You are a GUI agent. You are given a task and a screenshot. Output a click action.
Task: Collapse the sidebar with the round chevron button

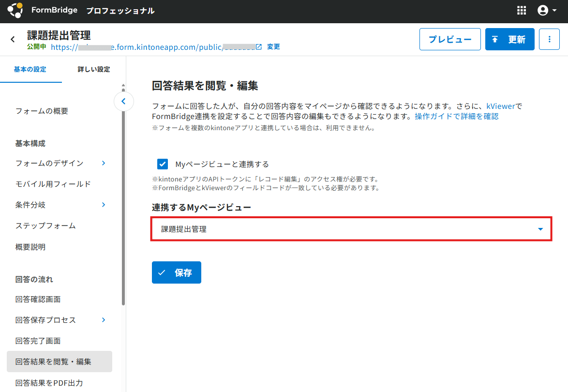point(123,102)
